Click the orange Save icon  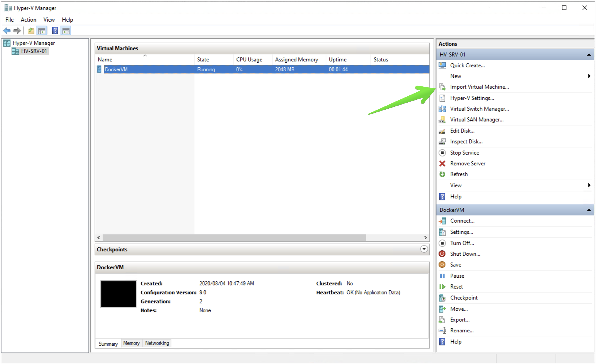click(442, 265)
